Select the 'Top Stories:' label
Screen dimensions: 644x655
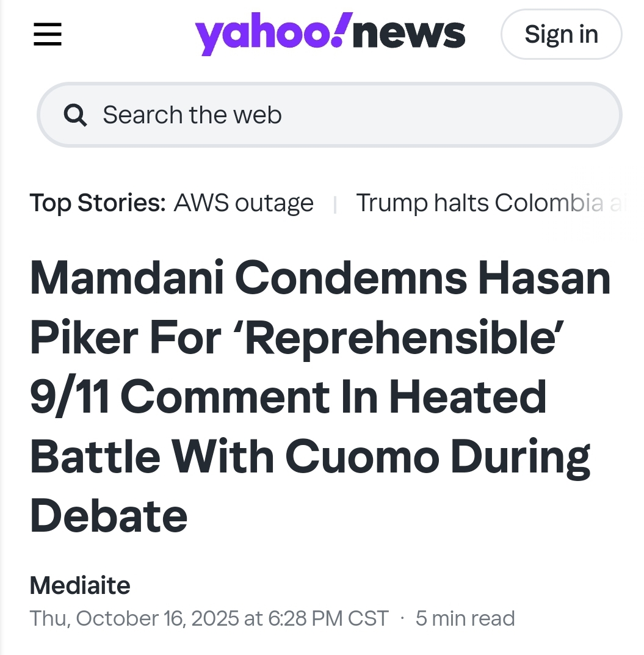[98, 203]
